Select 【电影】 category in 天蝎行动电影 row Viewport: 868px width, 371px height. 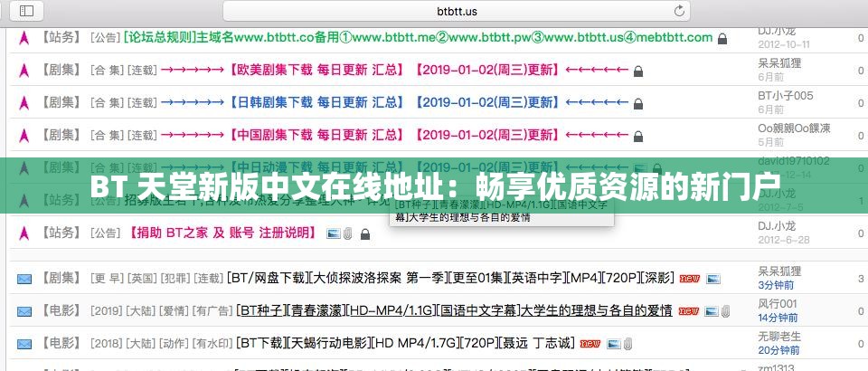point(61,343)
